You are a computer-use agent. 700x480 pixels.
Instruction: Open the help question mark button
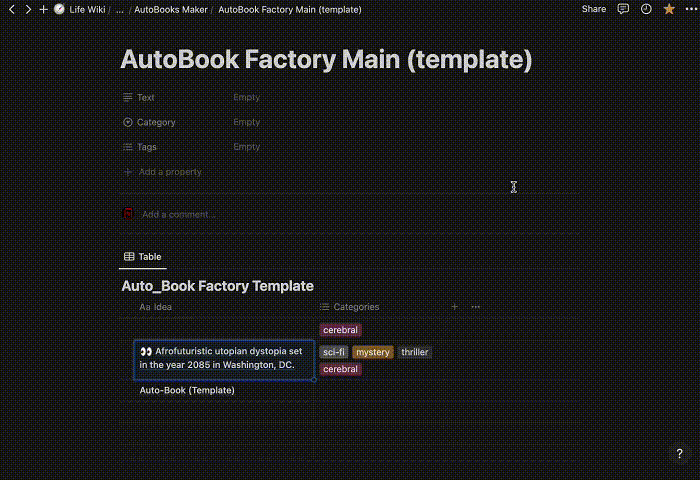(680, 455)
